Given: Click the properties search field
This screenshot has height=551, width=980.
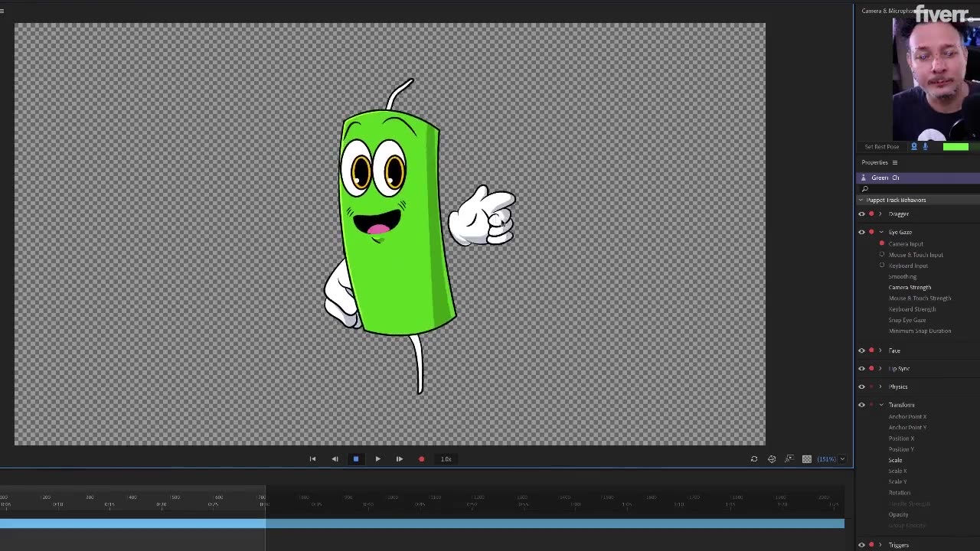Looking at the screenshot, I should point(919,189).
